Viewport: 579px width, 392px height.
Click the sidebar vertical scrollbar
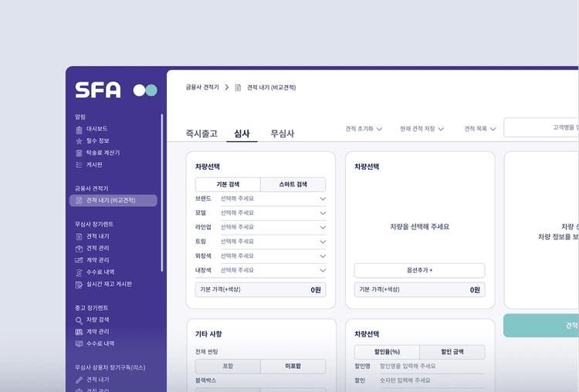pyautogui.click(x=162, y=193)
